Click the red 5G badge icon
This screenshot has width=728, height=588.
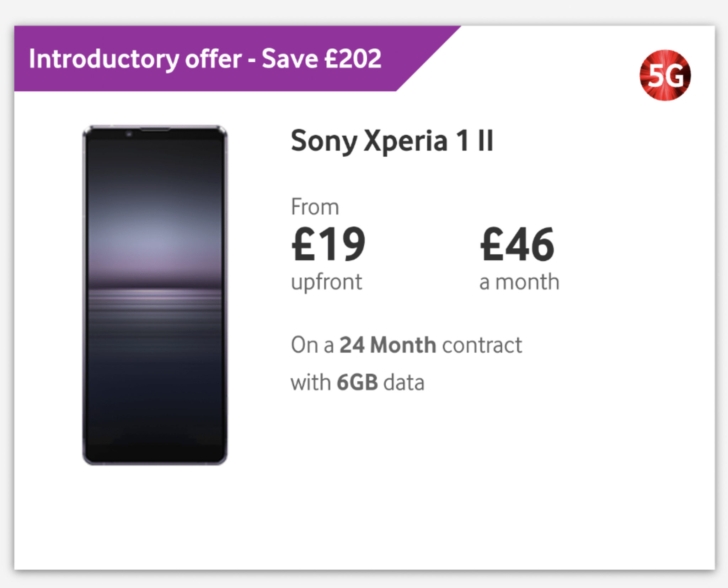(665, 75)
